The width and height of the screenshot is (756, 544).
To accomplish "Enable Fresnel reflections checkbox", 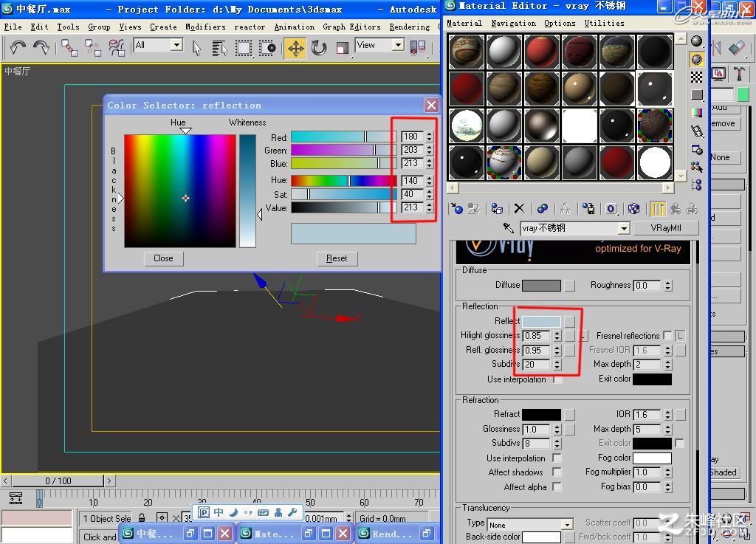I will pyautogui.click(x=667, y=335).
